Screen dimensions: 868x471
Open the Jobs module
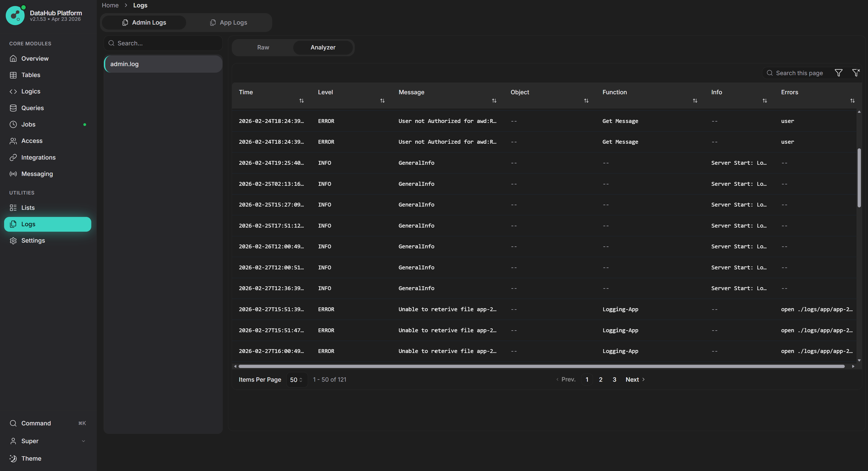pos(48,124)
